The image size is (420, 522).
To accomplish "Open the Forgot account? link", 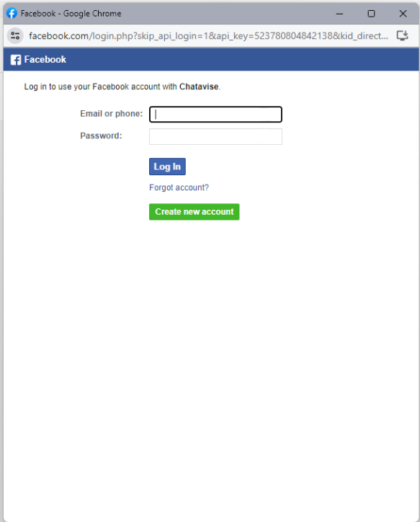I will tap(179, 187).
